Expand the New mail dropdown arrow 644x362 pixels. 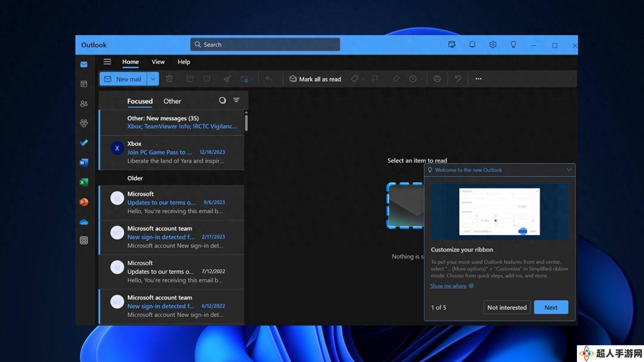[153, 79]
